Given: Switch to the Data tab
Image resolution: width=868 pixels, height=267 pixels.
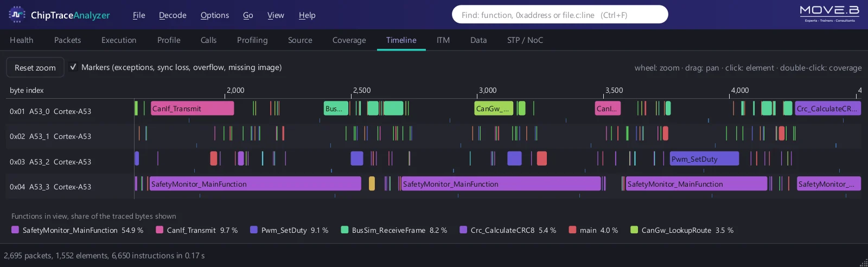Looking at the screenshot, I should [x=478, y=40].
